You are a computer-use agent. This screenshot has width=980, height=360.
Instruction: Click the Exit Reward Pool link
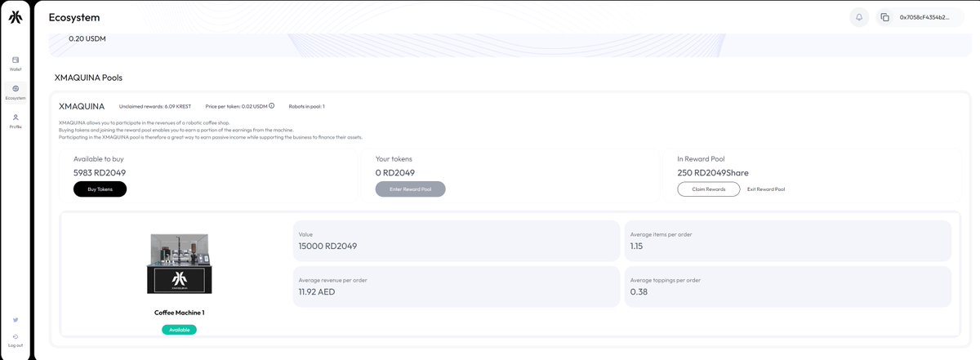tap(766, 189)
